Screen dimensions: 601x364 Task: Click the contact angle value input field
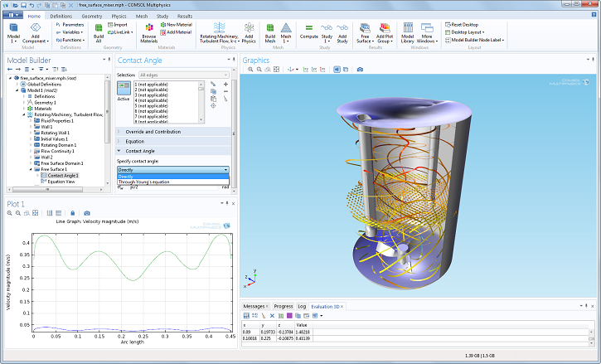(x=173, y=187)
